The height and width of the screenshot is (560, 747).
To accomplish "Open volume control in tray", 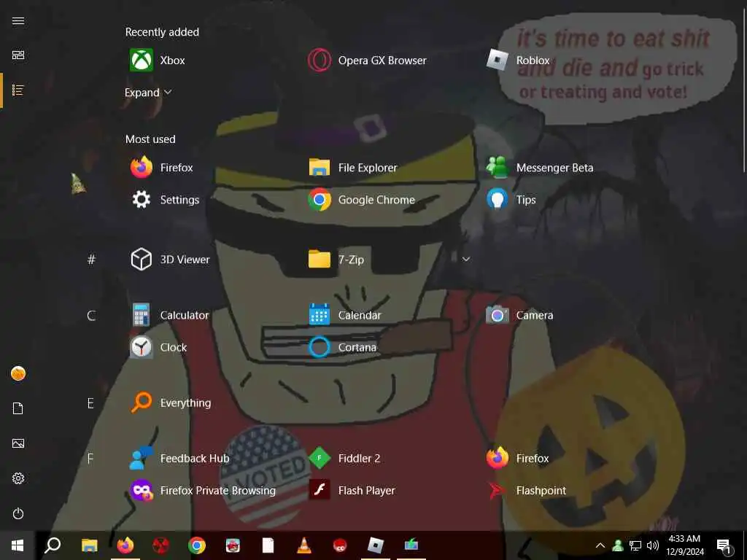I will [653, 545].
